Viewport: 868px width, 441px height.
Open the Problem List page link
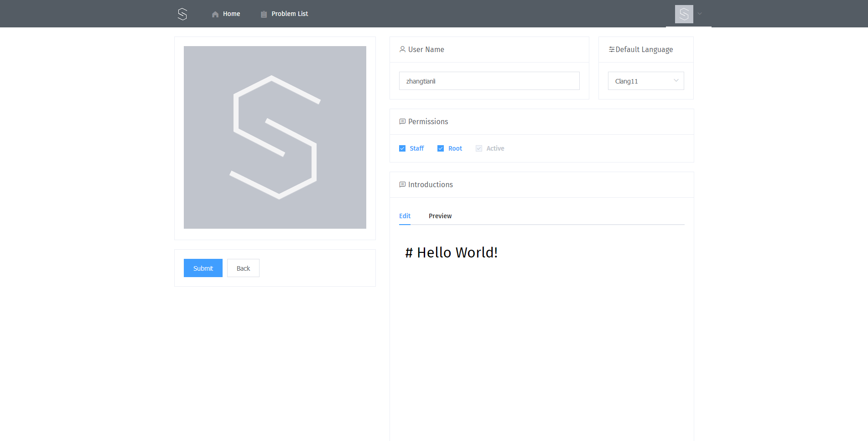(290, 14)
